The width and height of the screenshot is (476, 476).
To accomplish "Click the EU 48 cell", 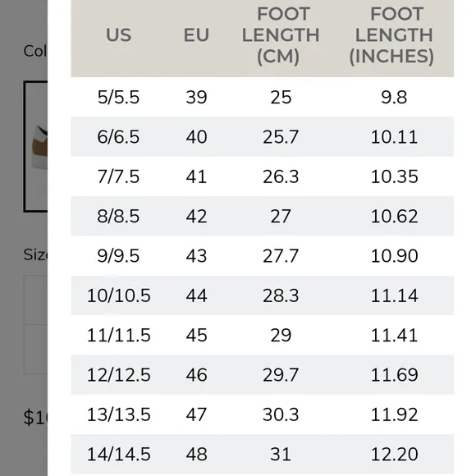I will click(196, 454).
